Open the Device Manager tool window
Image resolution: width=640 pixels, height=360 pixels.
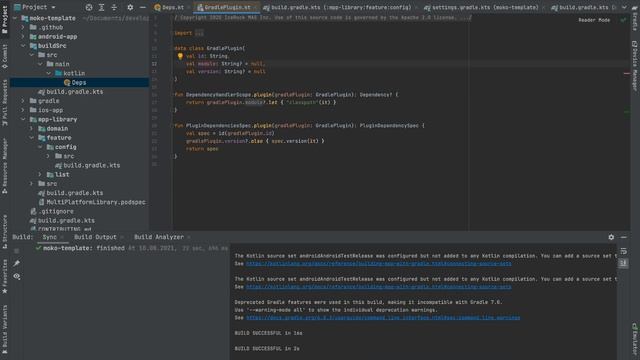[635, 66]
